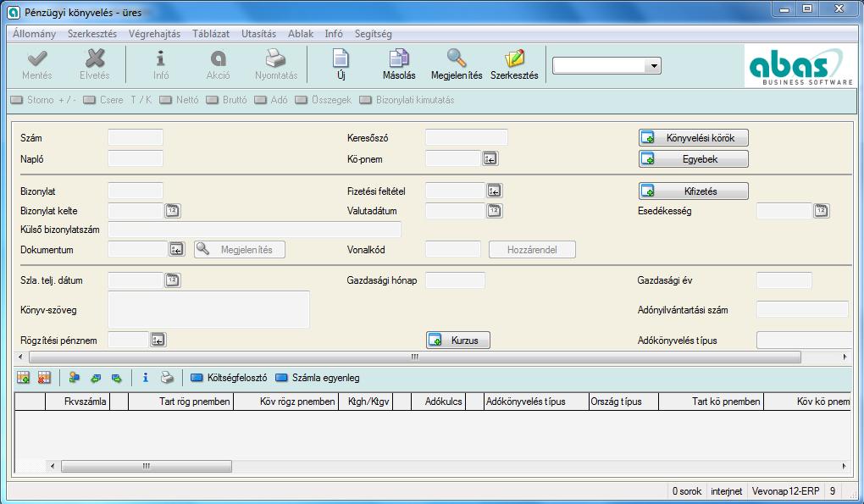Click the Mentés (save) checkmark icon
The image size is (864, 504).
[37, 58]
